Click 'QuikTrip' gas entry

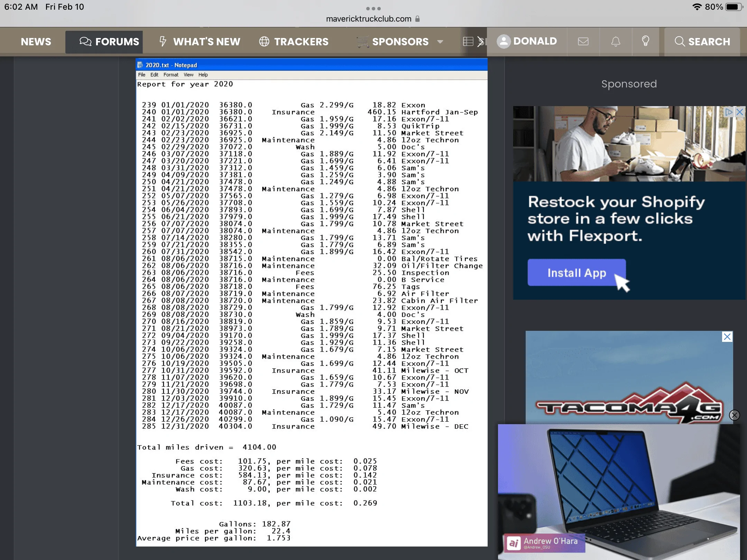point(420,126)
